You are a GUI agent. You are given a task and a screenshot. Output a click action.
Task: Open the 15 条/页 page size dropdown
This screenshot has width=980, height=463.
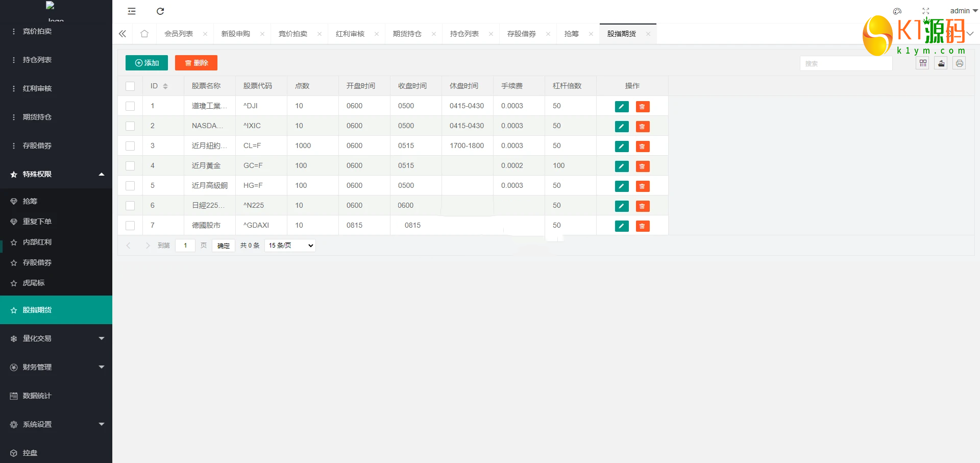tap(290, 246)
